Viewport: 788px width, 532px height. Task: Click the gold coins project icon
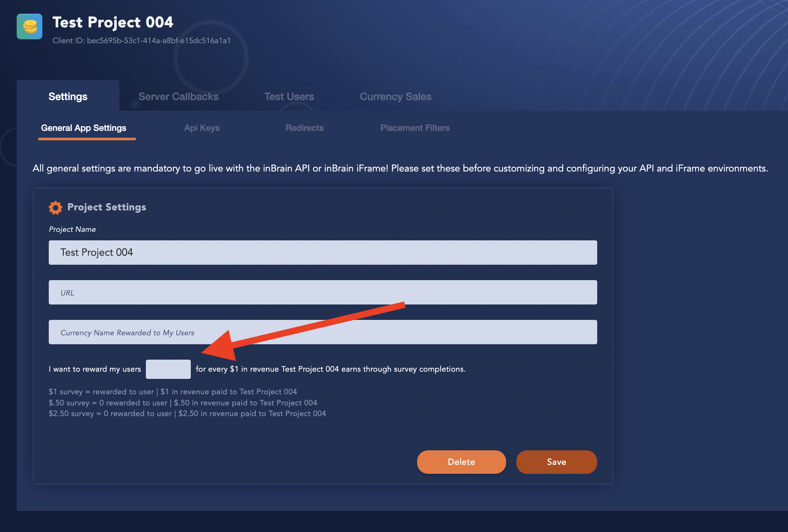[x=30, y=27]
